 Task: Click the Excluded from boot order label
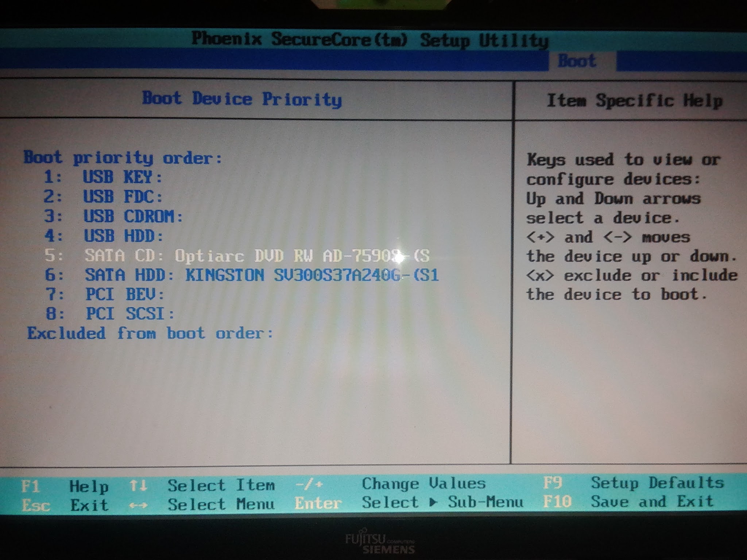(x=150, y=333)
